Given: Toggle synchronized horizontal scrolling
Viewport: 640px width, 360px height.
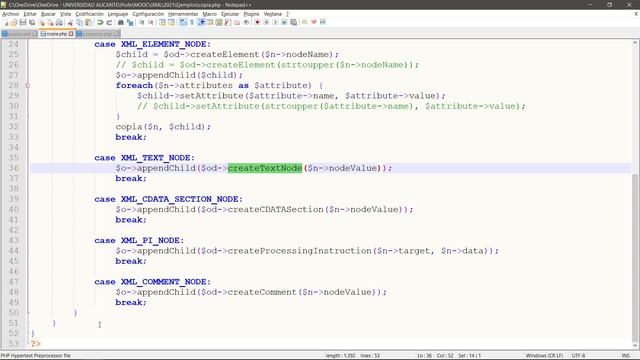Looking at the screenshot, I should point(171,22).
